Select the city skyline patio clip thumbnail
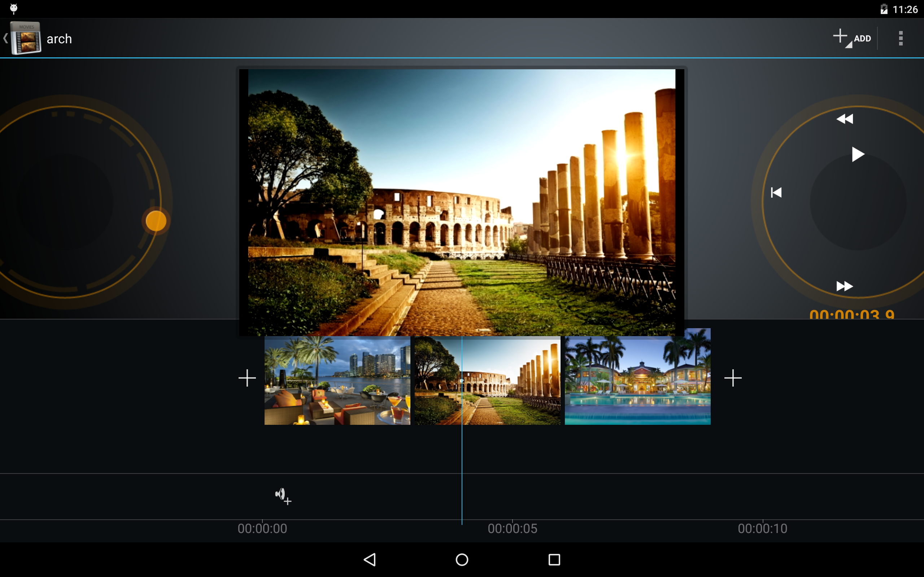 pyautogui.click(x=337, y=380)
